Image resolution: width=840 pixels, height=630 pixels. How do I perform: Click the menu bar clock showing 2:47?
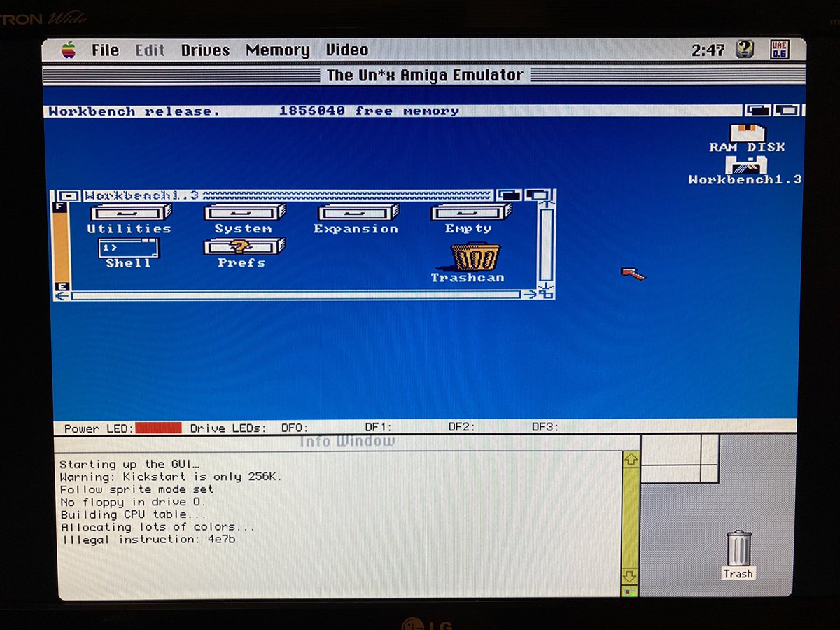[708, 50]
